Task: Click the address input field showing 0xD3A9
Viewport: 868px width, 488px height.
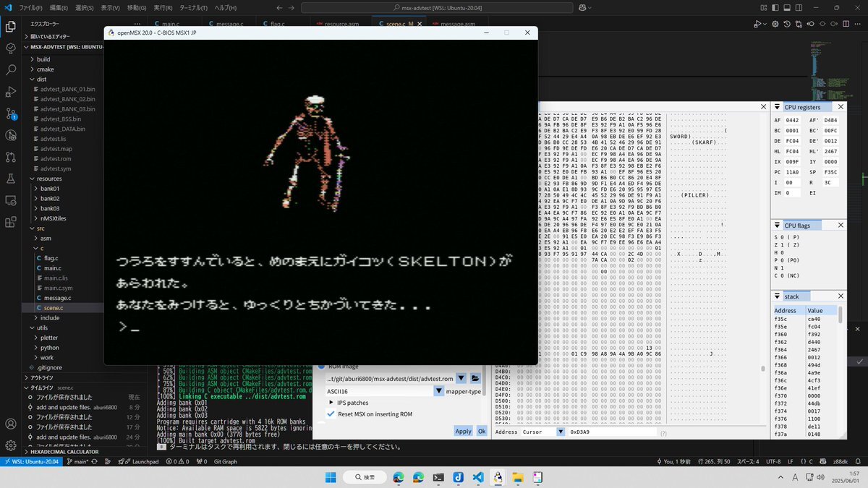Action: tap(613, 432)
